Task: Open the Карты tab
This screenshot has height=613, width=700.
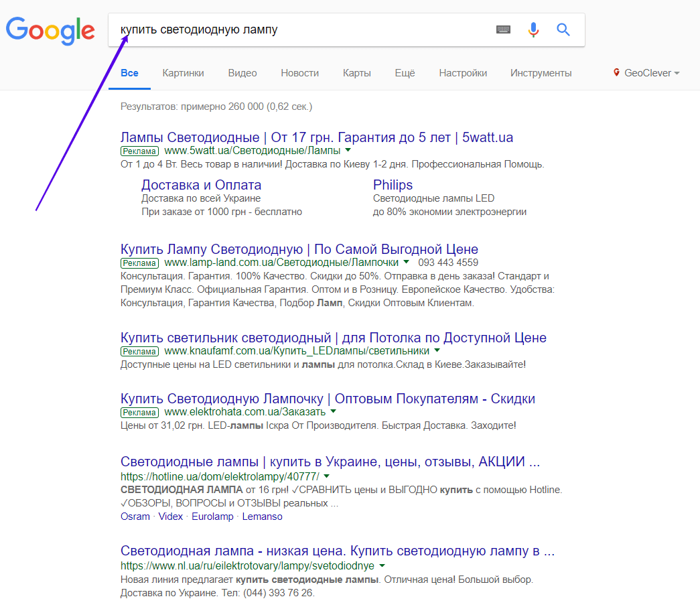Action: pyautogui.click(x=356, y=73)
